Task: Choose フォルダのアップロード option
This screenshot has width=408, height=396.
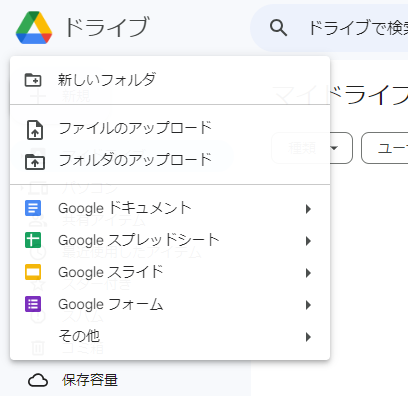Action: coord(170,160)
